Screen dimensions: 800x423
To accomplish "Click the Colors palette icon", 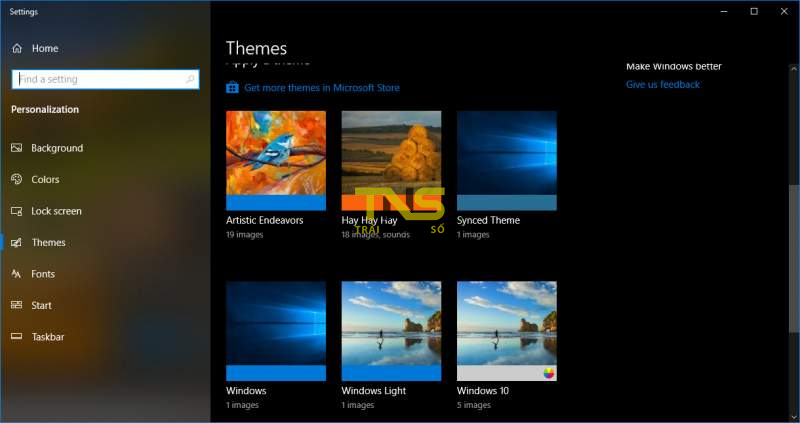I will [17, 180].
